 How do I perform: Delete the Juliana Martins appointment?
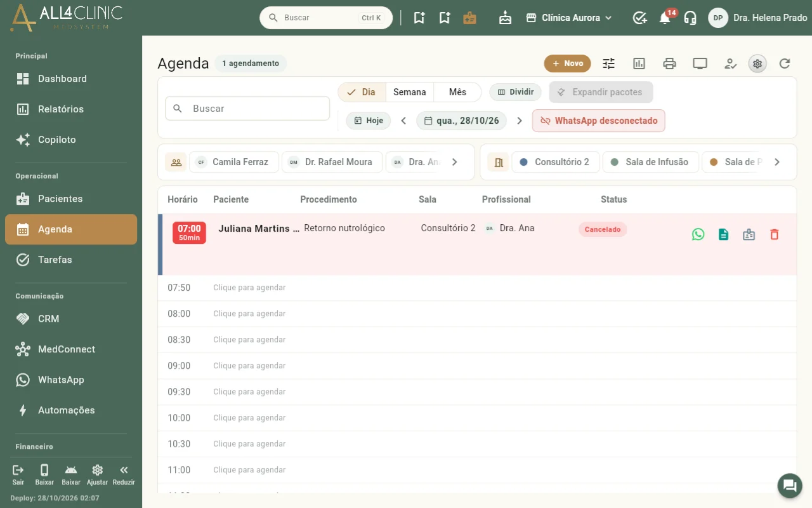click(774, 234)
